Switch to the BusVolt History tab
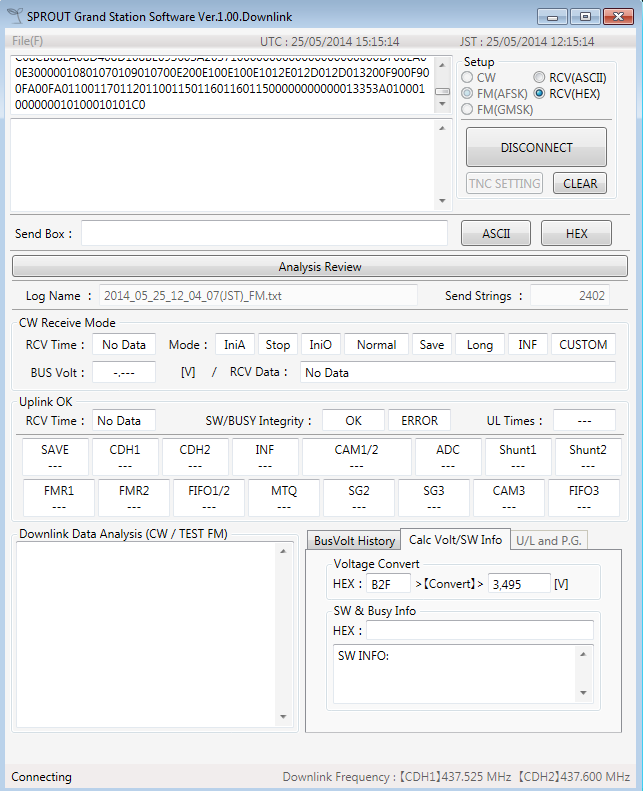Screen dimensions: 643x791 tap(354, 540)
